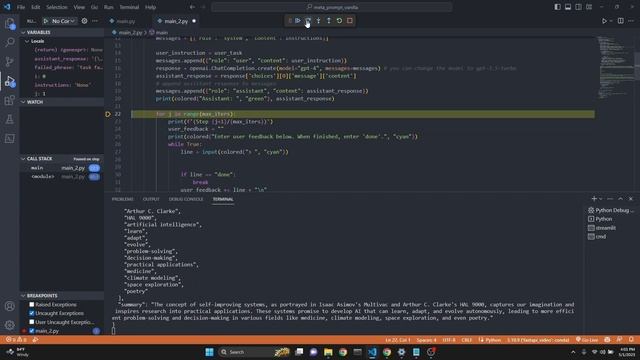Viewport: 640px width, 360px height.
Task: Open new terminal profile dropdown arrow
Action: click(x=600, y=199)
